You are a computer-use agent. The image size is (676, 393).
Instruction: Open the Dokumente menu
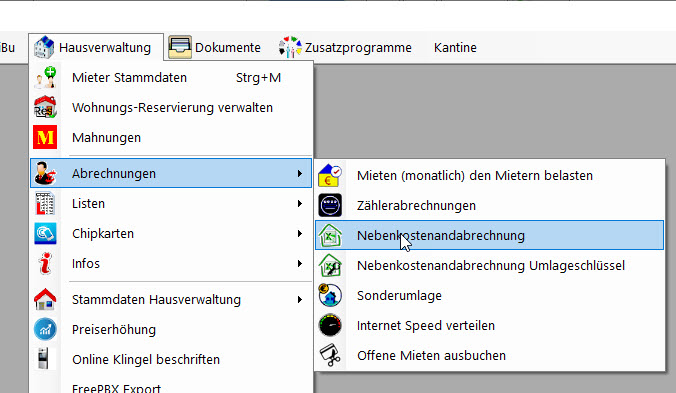pyautogui.click(x=215, y=47)
